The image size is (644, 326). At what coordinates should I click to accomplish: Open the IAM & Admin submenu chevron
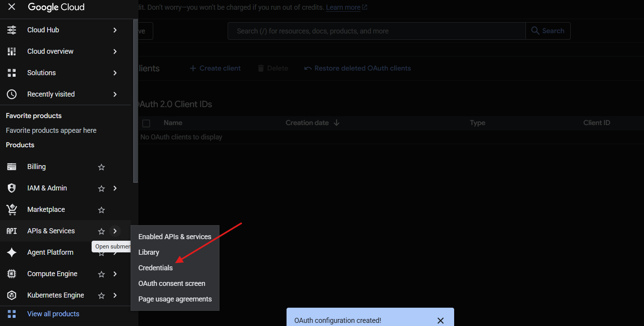115,188
